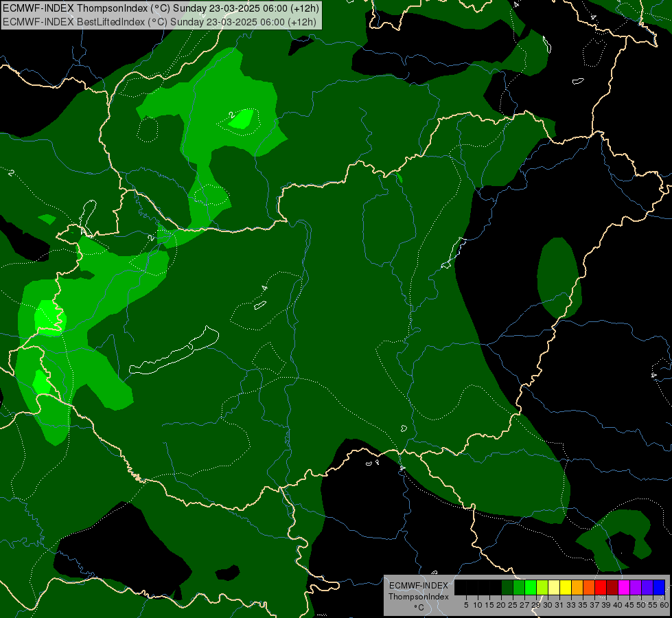Screen dimensions: 672x618
Task: Click the medium green 25–27 legend swatch
Action: [519, 587]
